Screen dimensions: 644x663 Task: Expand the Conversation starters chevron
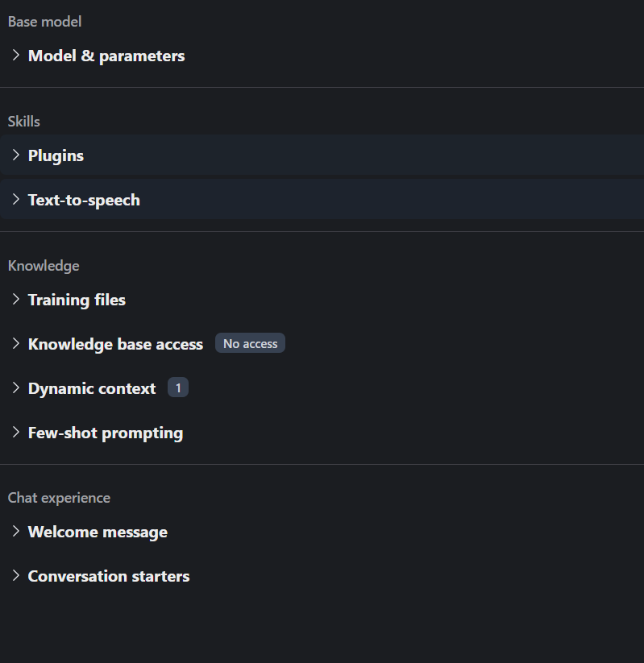pyautogui.click(x=15, y=576)
